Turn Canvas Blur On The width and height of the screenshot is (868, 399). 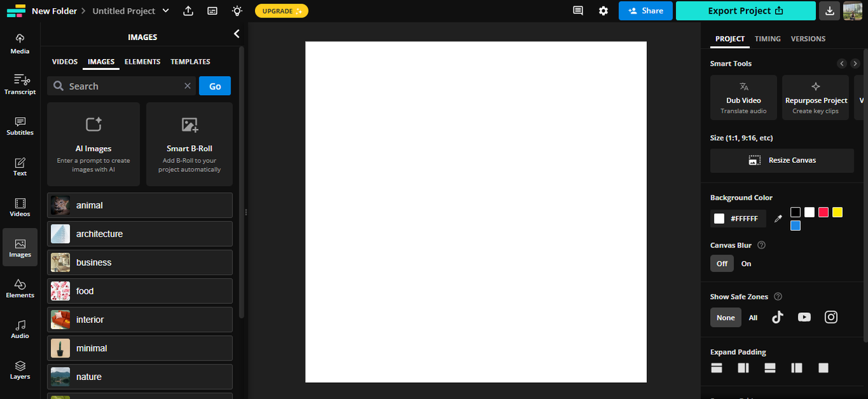tap(746, 263)
